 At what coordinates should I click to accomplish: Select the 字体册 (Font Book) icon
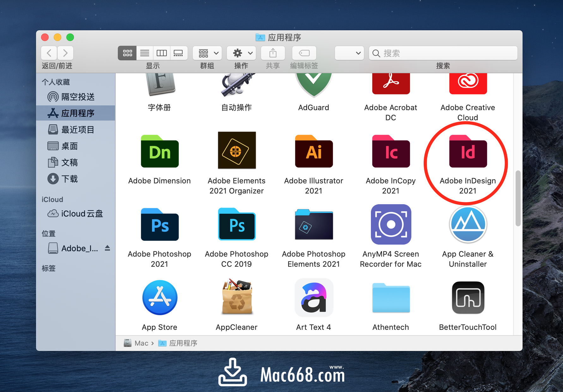pos(161,84)
